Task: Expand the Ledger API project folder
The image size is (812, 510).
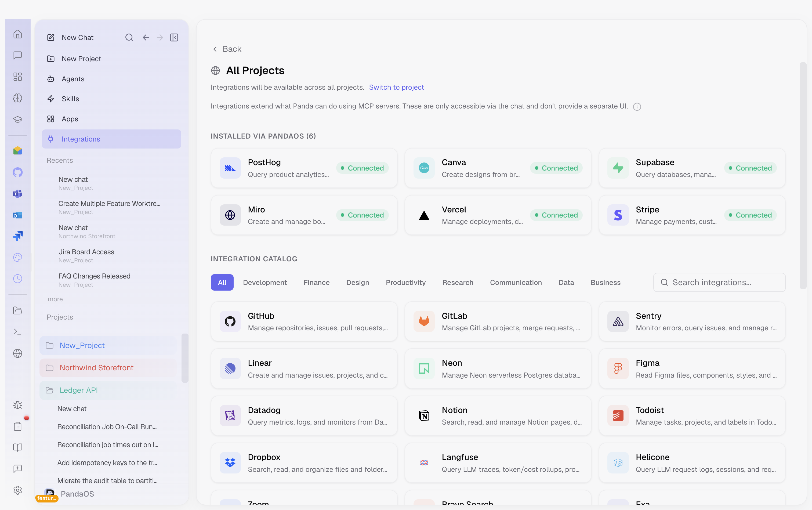Action: pos(108,390)
